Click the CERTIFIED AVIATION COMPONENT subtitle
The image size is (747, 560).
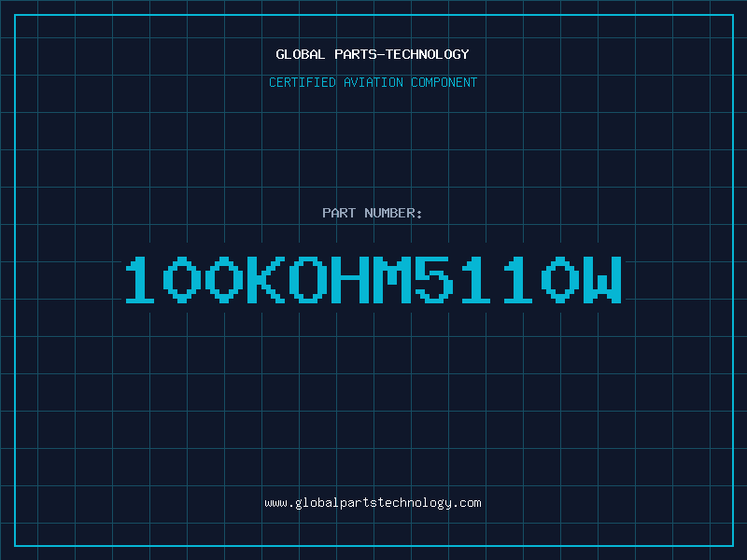click(373, 82)
